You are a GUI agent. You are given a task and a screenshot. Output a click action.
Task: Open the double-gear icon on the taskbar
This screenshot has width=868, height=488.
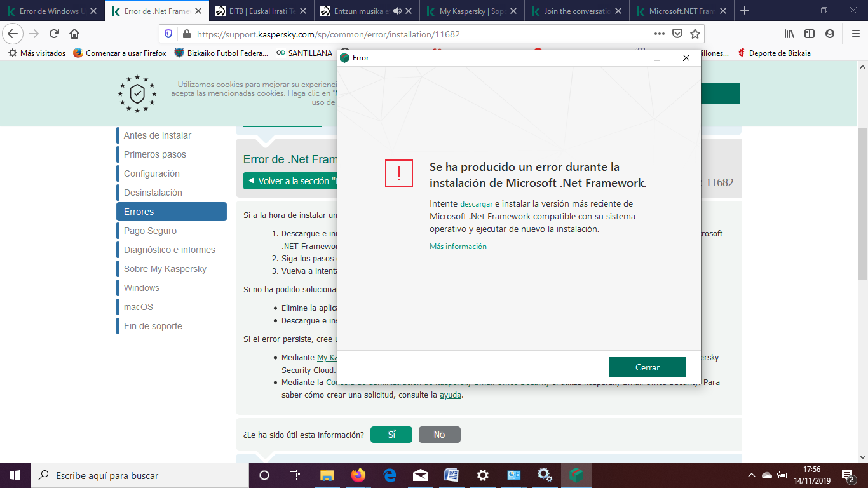coord(545,475)
